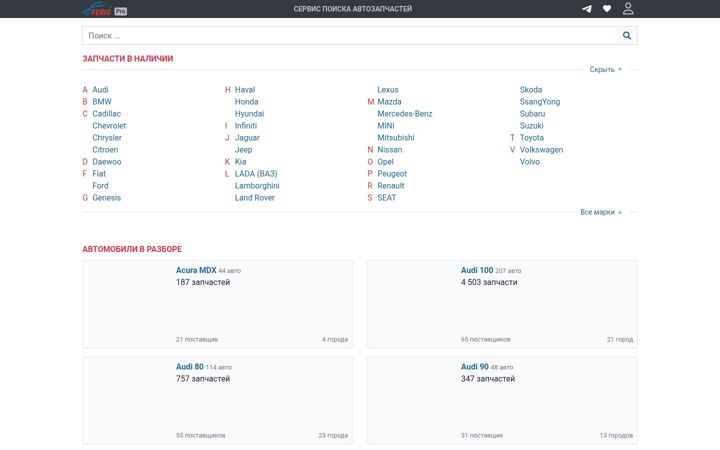Open Honda brand link
The height and width of the screenshot is (450, 720).
(247, 101)
